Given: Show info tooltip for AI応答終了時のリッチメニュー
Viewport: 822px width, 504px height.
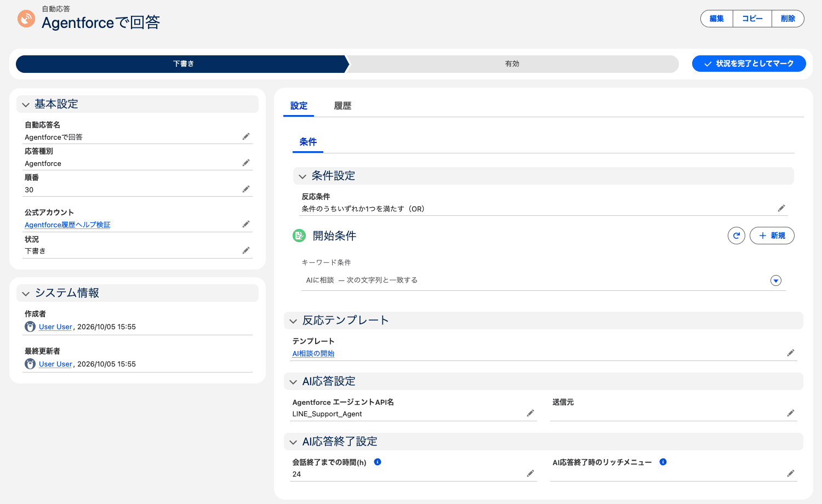Looking at the screenshot, I should point(663,462).
